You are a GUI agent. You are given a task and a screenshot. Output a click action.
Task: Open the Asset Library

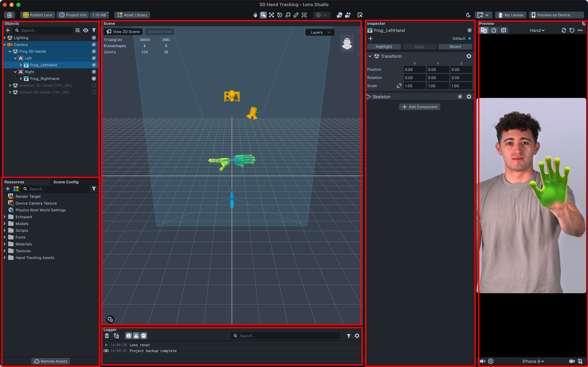click(x=132, y=15)
